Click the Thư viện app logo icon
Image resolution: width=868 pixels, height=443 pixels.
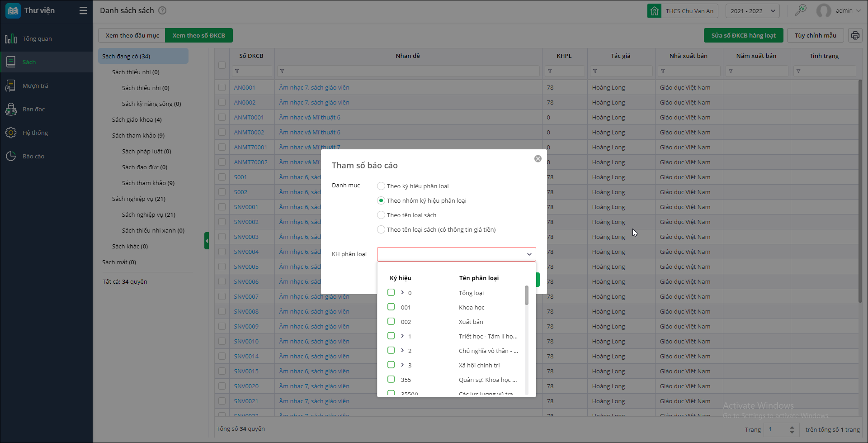point(13,11)
